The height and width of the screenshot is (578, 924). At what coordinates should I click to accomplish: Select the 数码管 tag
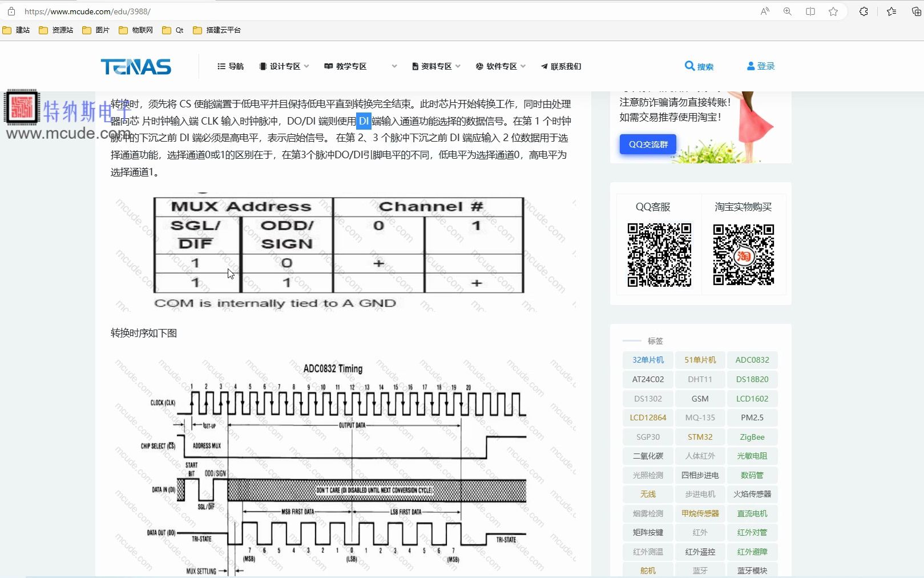(x=752, y=475)
